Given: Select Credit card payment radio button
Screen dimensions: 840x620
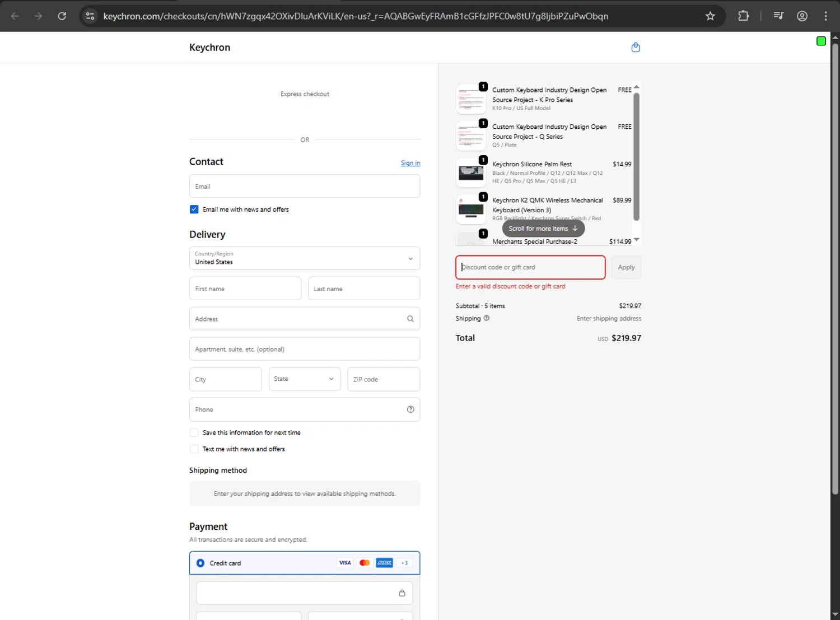Looking at the screenshot, I should (x=200, y=563).
